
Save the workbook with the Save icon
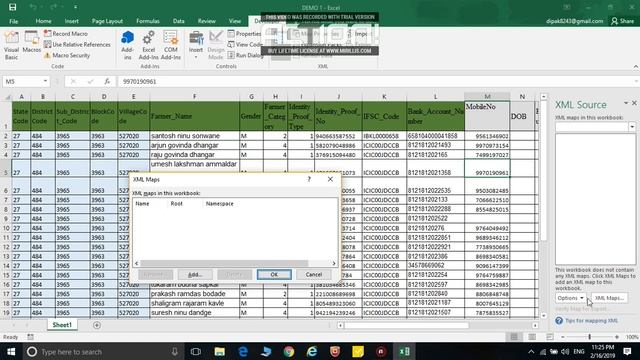[x=13, y=7]
